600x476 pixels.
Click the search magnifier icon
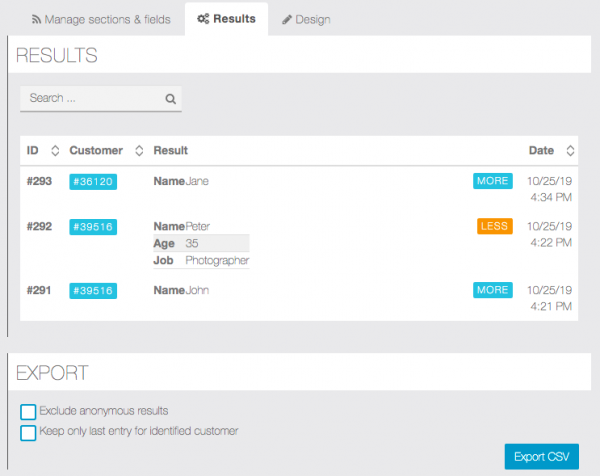click(x=170, y=99)
